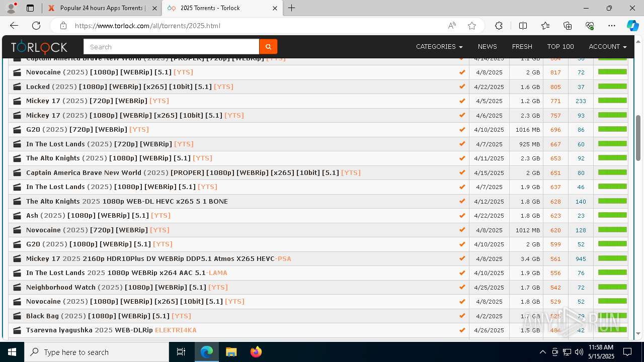
Task: Open tab actions menu icon
Action: coord(30,8)
